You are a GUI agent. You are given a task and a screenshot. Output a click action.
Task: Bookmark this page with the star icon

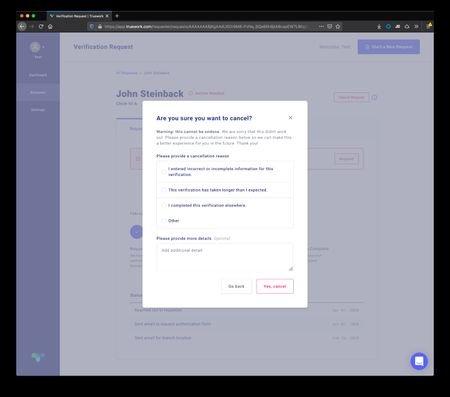338,26
